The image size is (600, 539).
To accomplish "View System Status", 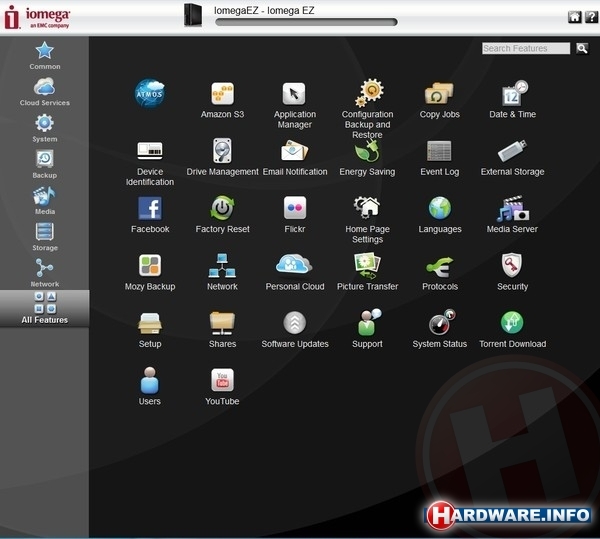I will point(439,329).
